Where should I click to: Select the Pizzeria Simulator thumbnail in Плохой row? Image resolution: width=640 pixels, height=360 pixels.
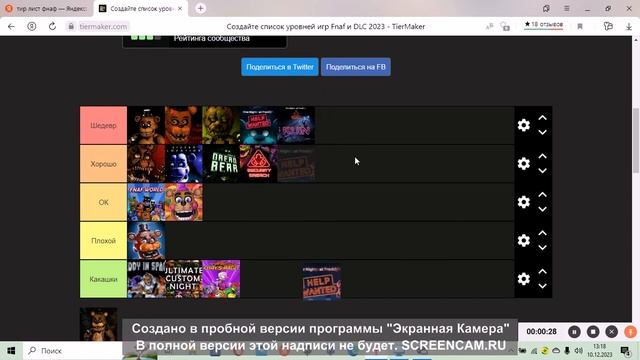pos(146,240)
